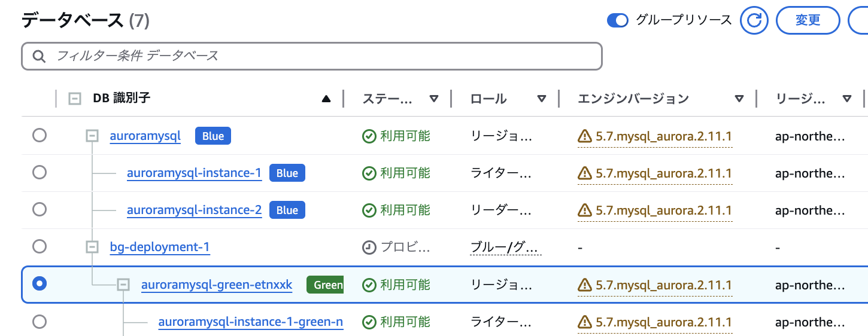This screenshot has width=868, height=336.
Task: Click the warning icon on auroramysql engine version
Action: [585, 136]
